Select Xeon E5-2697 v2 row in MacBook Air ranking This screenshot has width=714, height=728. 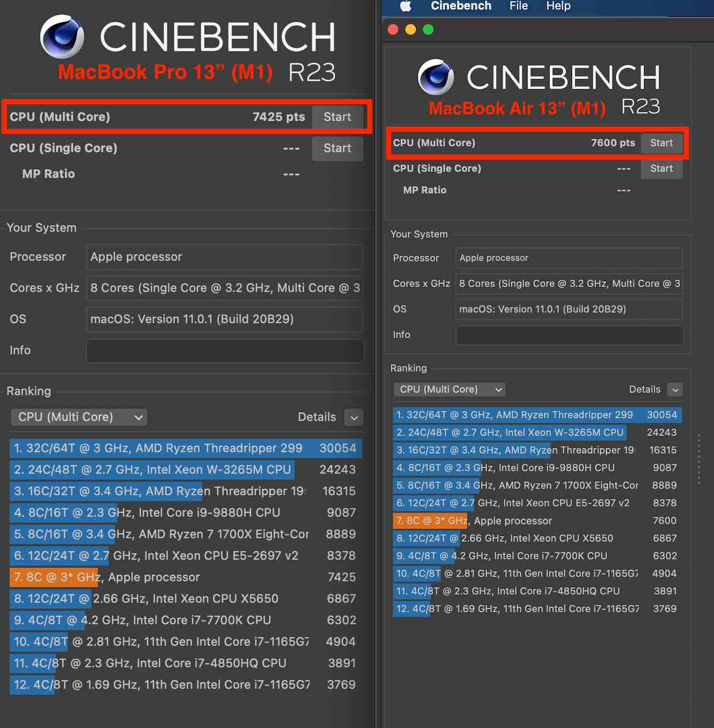pyautogui.click(x=538, y=503)
